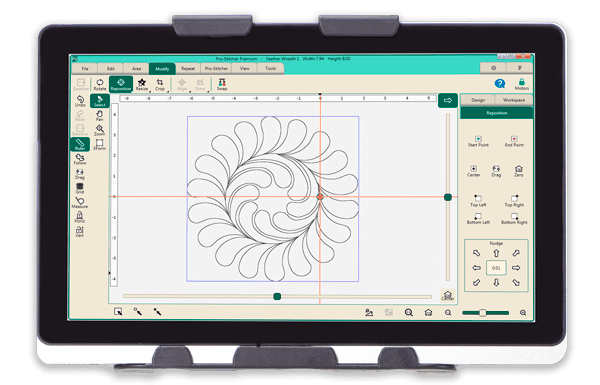Toggle the Follow option

coord(80,159)
